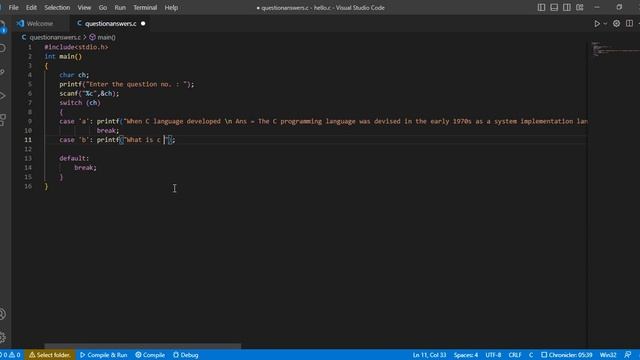Switch to the Welcome tab
This screenshot has width=640, height=360.
coord(40,24)
